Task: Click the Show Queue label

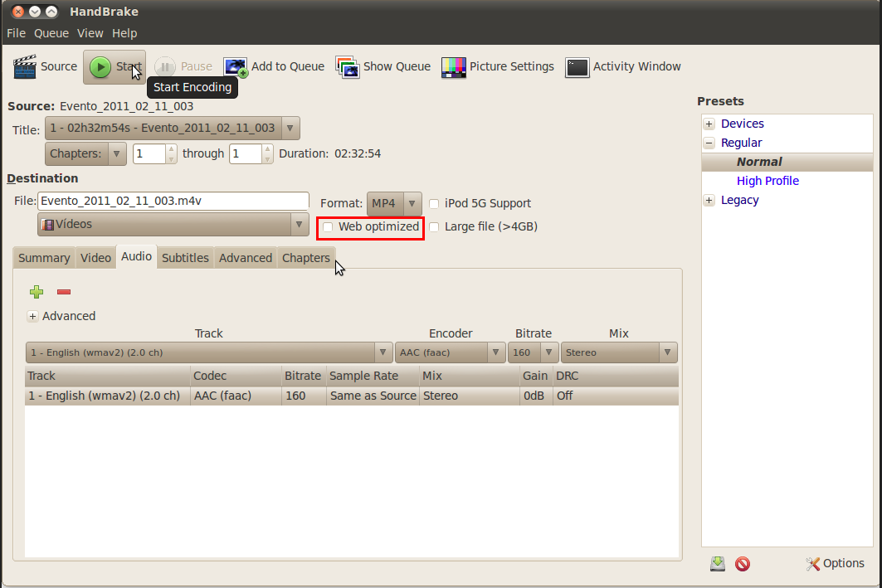Action: pyautogui.click(x=397, y=66)
